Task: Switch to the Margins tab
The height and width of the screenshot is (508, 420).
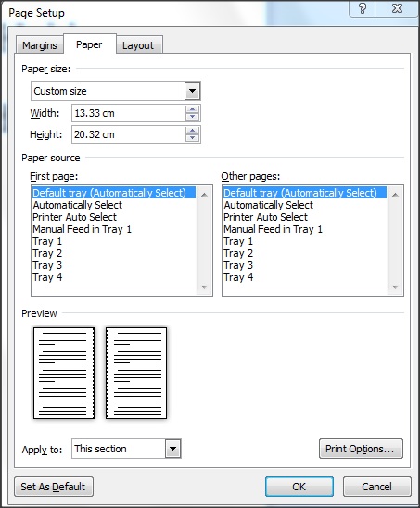Action: coord(40,44)
